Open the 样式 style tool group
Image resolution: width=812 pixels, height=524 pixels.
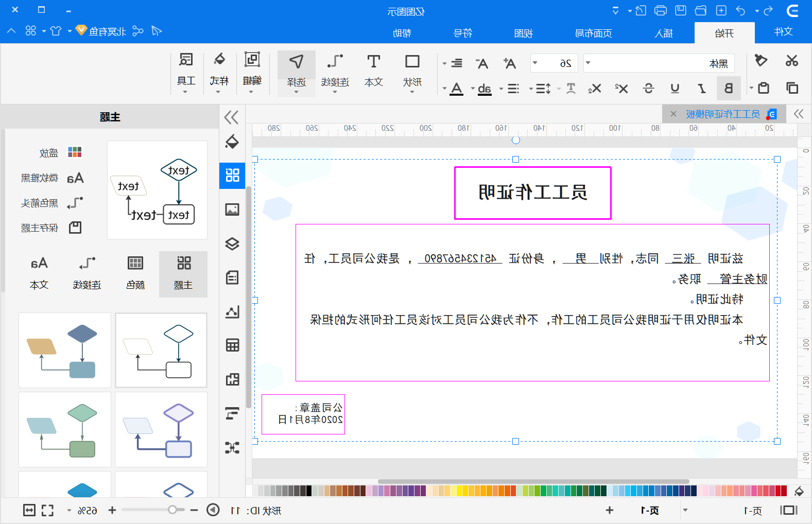(x=219, y=73)
